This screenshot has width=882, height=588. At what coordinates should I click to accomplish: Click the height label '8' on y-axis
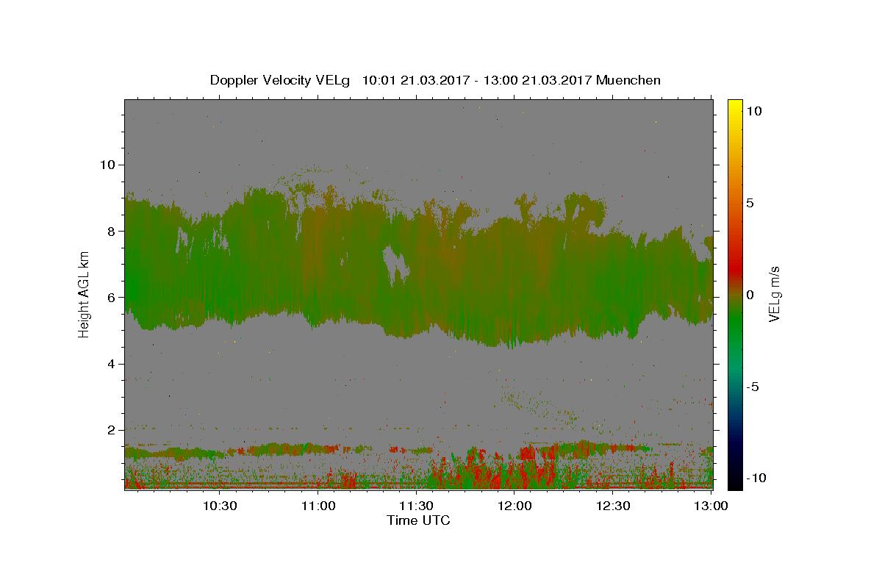[111, 231]
